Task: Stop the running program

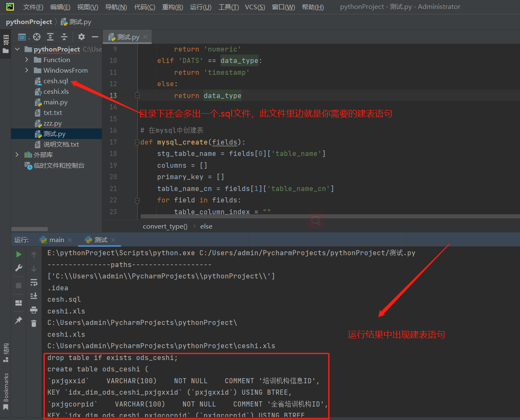Action: click(x=18, y=285)
